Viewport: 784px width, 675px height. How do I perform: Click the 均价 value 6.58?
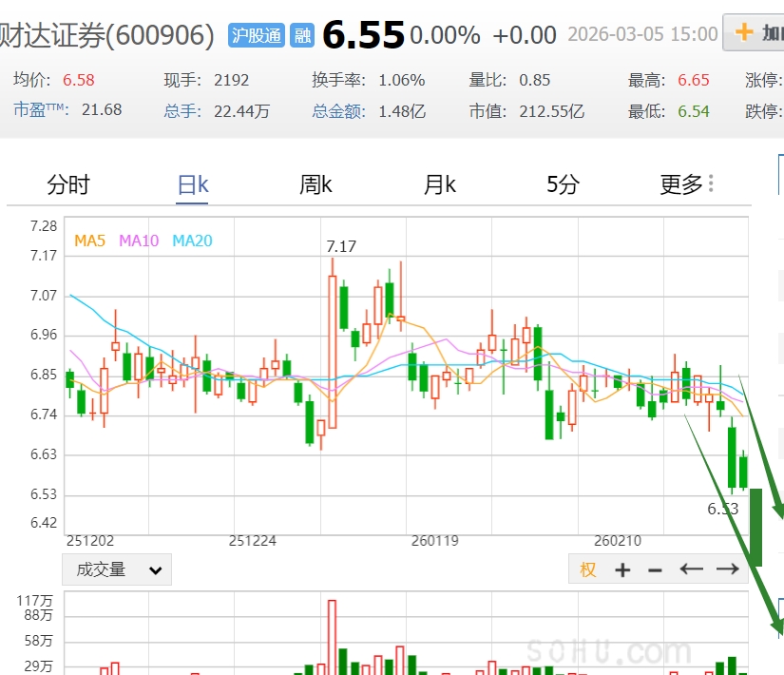79,80
